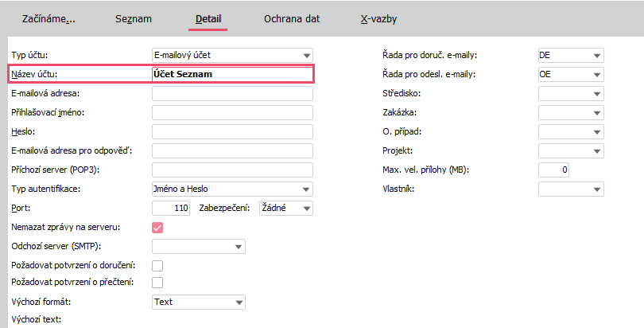This screenshot has width=644, height=328.
Task: Select the Port number field
Action: point(171,208)
